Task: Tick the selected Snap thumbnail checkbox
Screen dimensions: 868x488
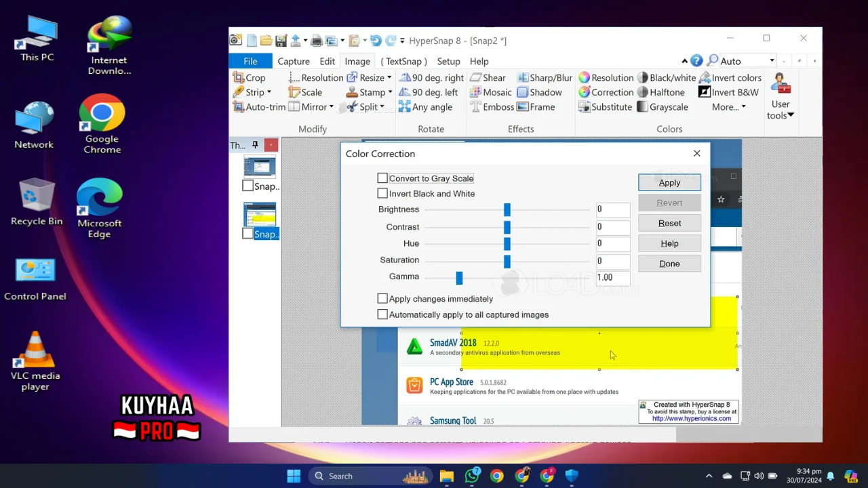Action: point(248,234)
